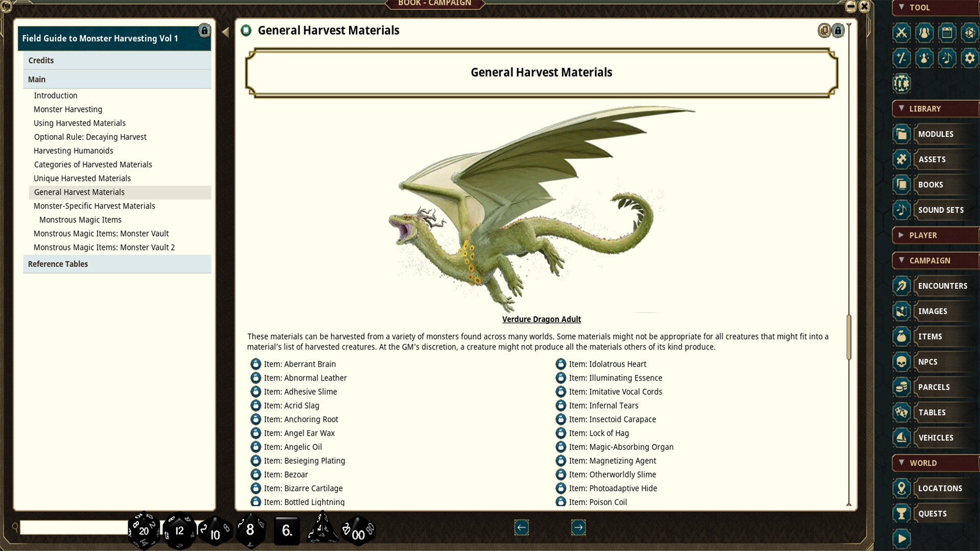This screenshot has width=980, height=551.
Task: Open the sound player music note icon
Action: (x=947, y=58)
